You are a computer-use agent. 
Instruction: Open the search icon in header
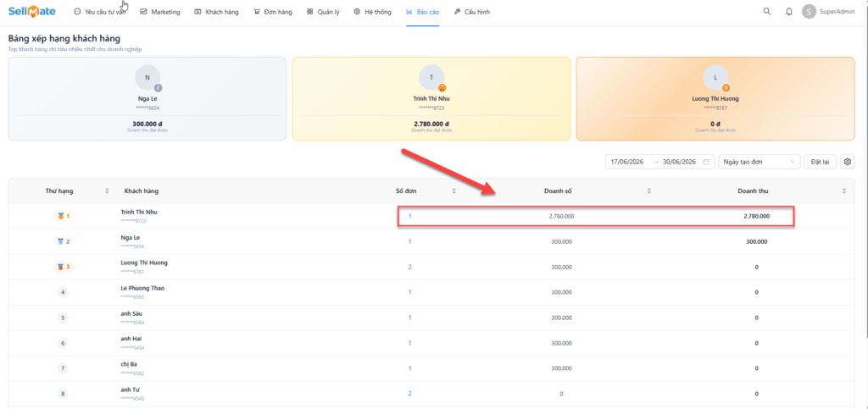[x=766, y=12]
